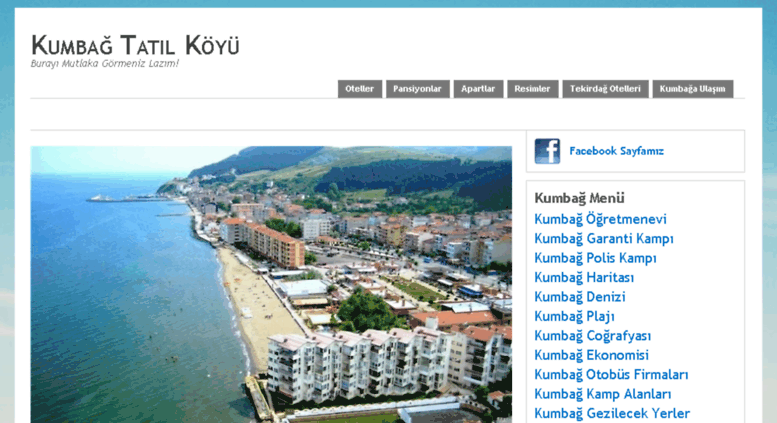Open the Kumbağ Ekonomisi link
The image size is (777, 423).
click(x=591, y=355)
